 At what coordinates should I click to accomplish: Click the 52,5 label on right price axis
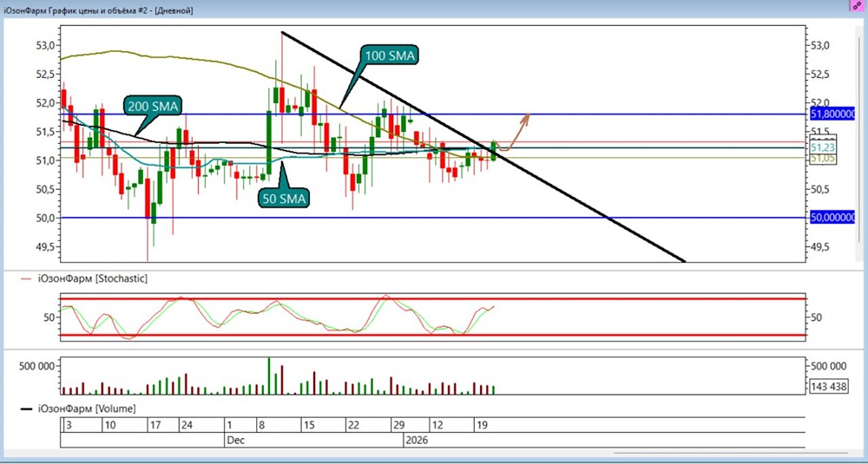tap(820, 74)
